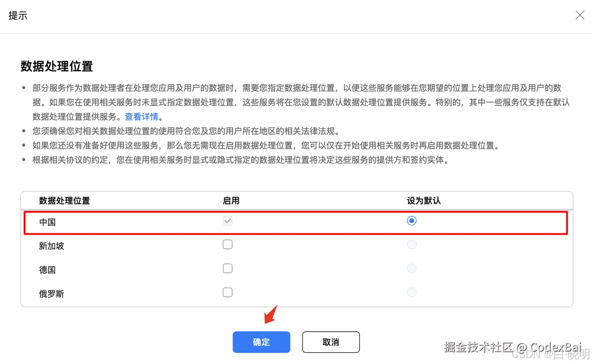
Task: Click the 新加坡 row label
Action: [51, 246]
